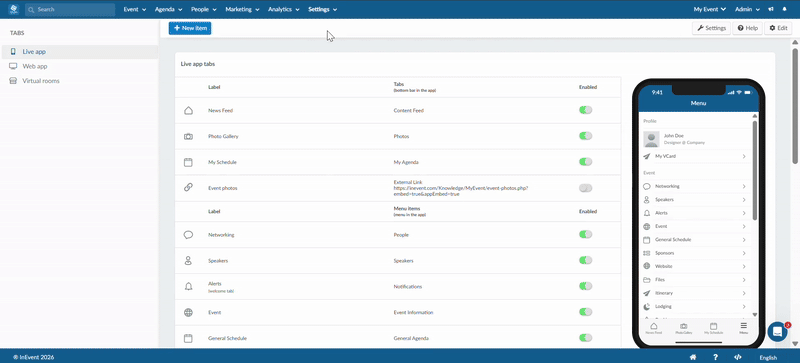Open Itinerary item in phone preview menu

click(694, 293)
